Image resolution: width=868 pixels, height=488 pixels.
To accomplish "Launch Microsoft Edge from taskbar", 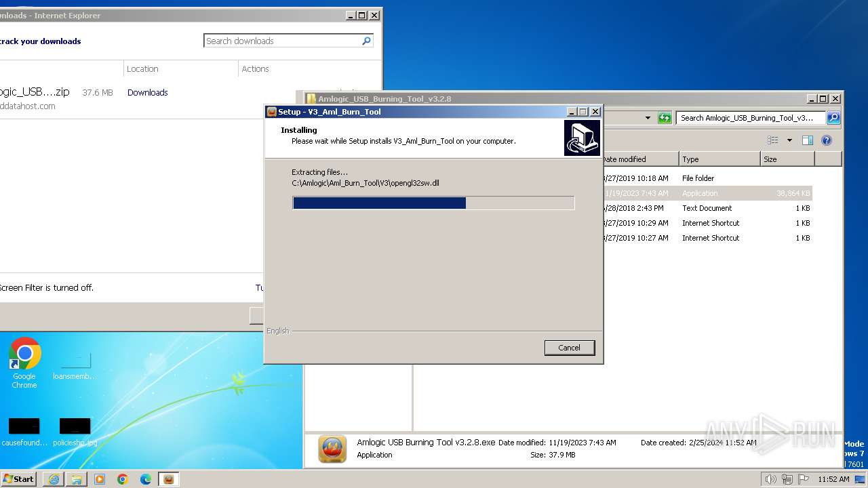I will pos(146,479).
